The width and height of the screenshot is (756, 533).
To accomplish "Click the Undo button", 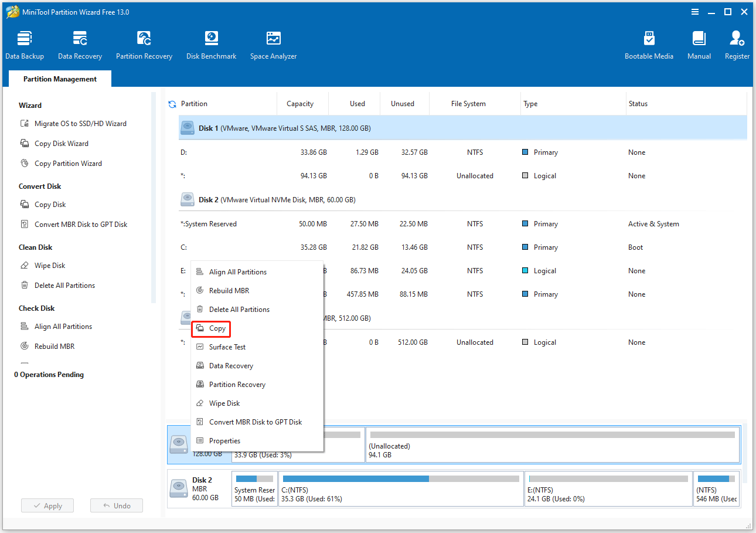I will coord(116,505).
